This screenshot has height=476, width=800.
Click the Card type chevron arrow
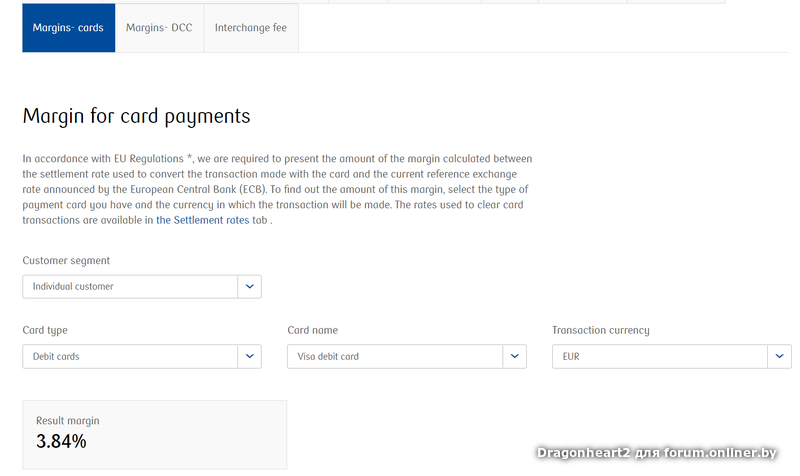tap(249, 356)
